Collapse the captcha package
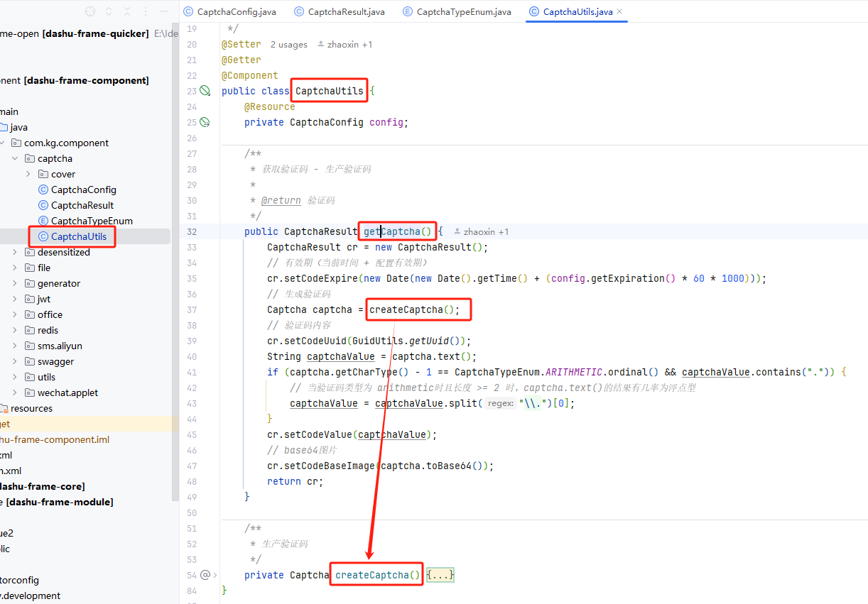Viewport: 868px width, 604px height. pyautogui.click(x=16, y=158)
